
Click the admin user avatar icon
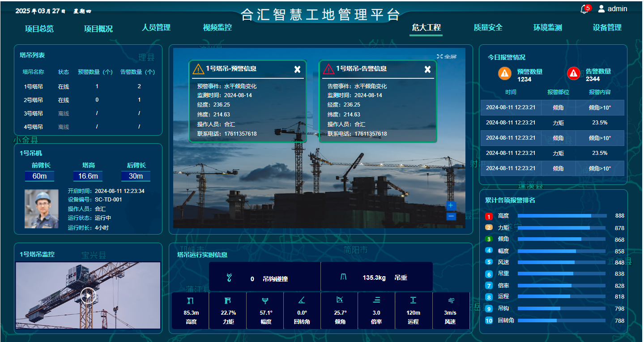[601, 9]
